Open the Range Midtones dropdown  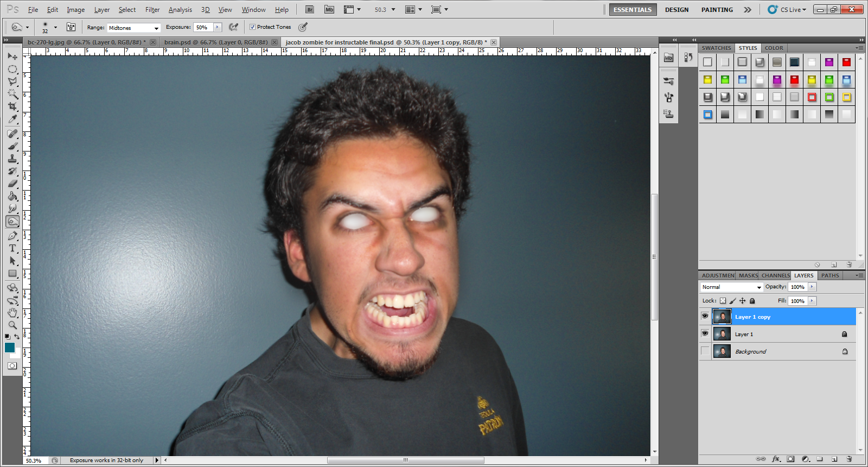point(133,28)
